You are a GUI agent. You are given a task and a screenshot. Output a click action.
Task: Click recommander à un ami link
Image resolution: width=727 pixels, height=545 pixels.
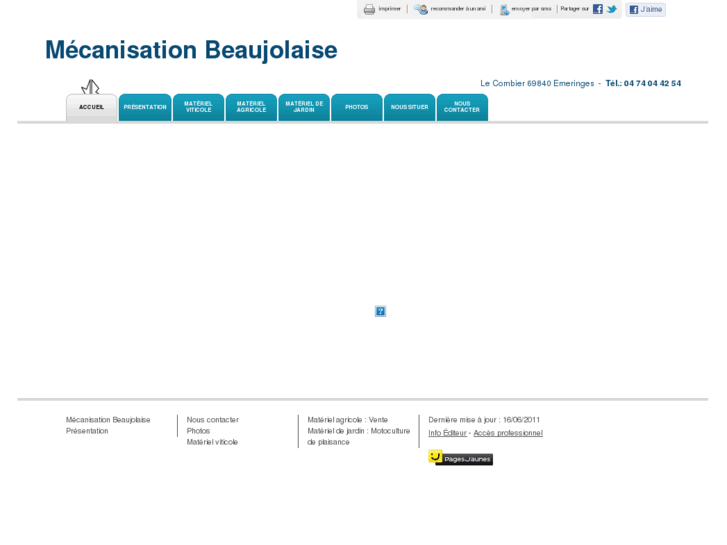coord(458,9)
